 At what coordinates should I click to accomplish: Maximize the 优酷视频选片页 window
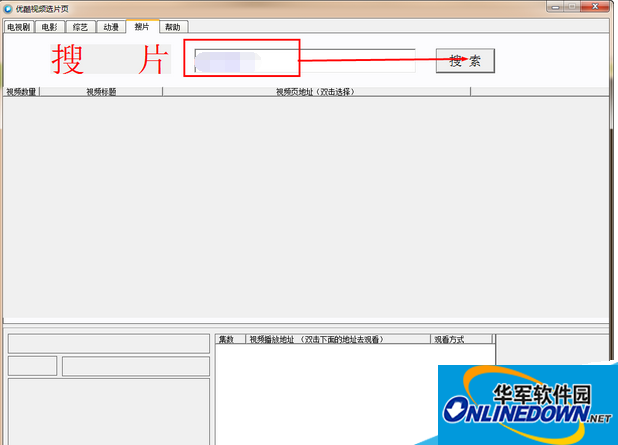coord(572,7)
